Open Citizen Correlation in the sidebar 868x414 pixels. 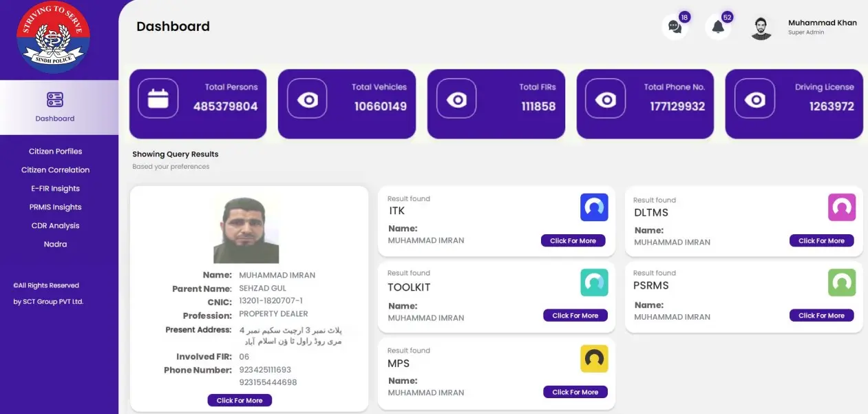[x=55, y=170]
